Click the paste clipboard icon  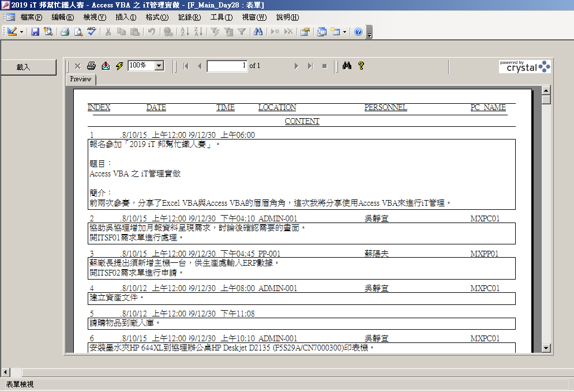tap(135, 32)
